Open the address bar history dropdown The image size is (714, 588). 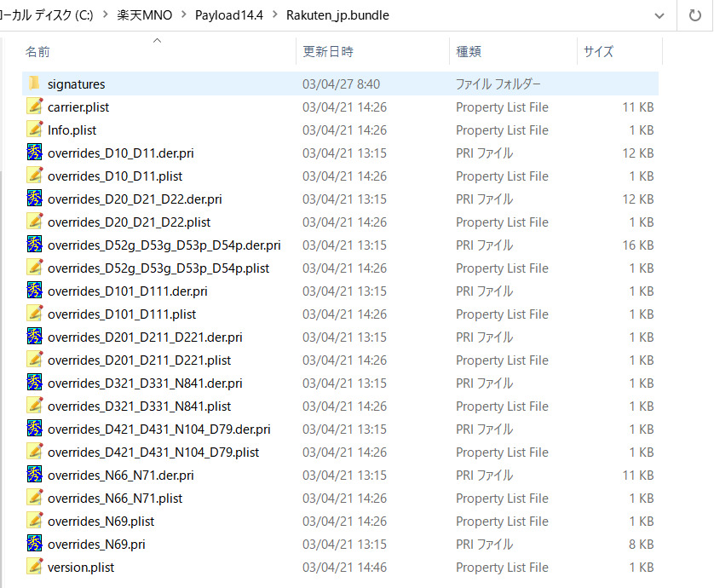659,15
